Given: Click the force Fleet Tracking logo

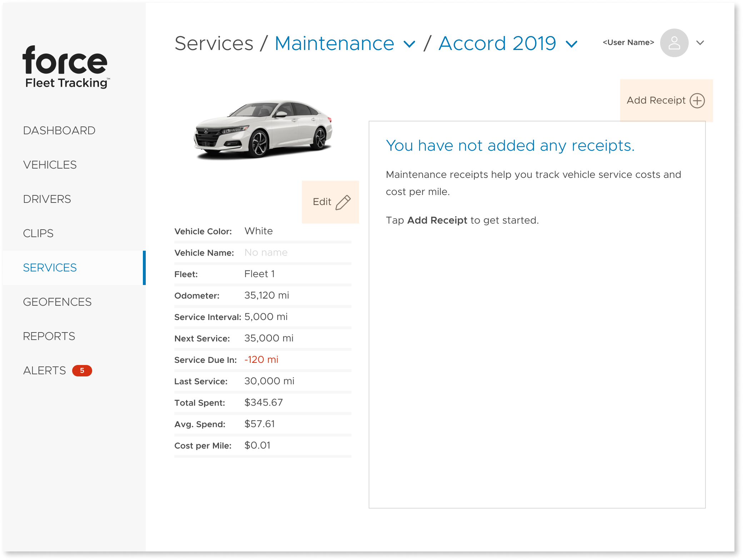Looking at the screenshot, I should [x=66, y=67].
